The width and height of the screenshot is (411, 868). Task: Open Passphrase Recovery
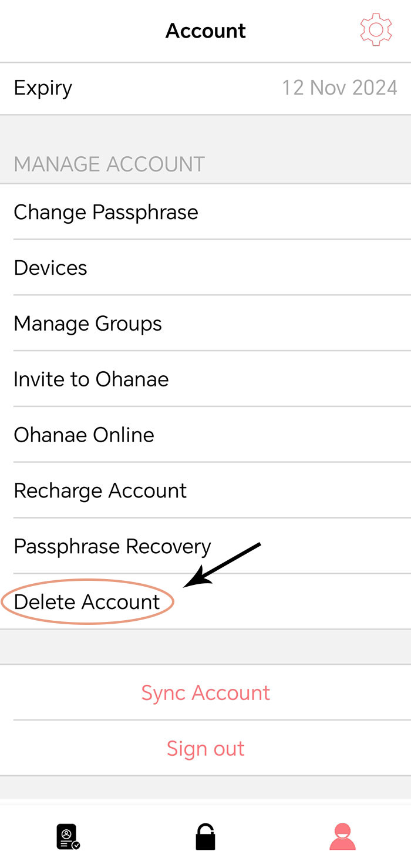tap(206, 547)
